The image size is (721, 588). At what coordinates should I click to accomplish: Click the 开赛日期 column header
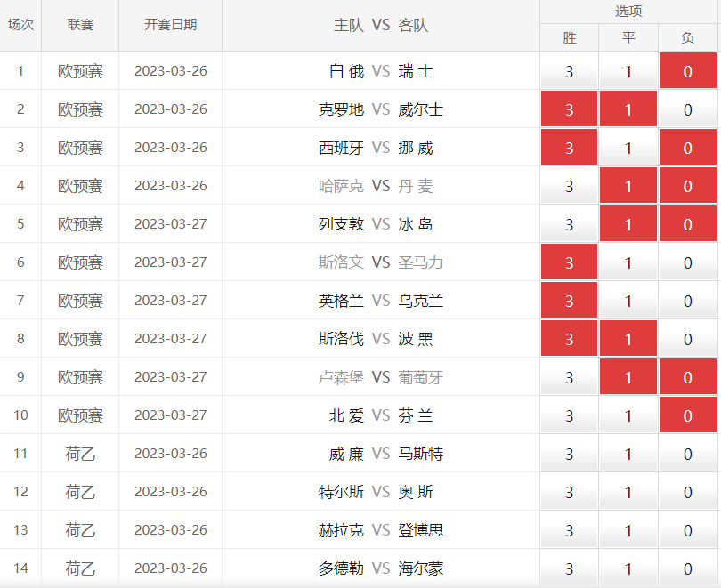coord(170,25)
